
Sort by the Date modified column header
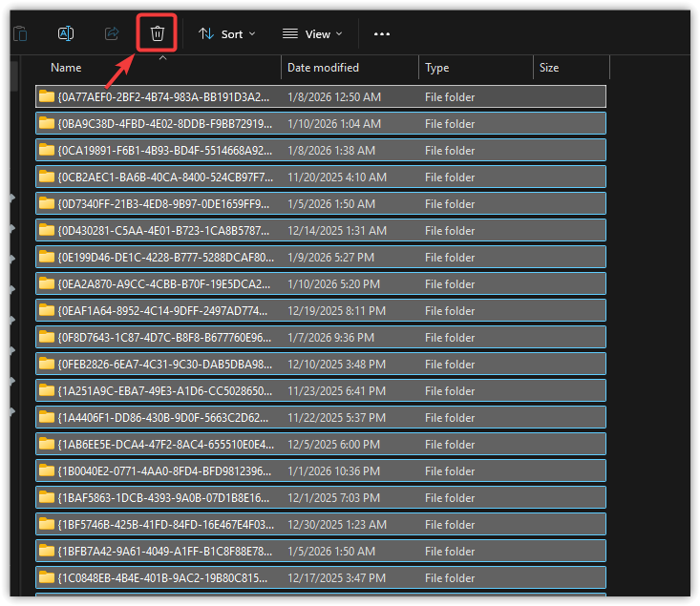click(323, 68)
